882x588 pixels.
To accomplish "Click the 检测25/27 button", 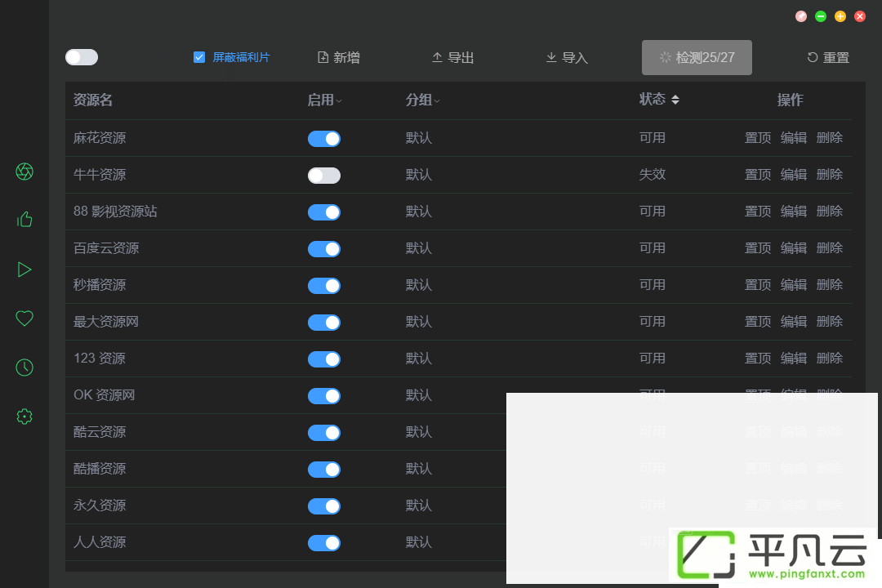I will pyautogui.click(x=697, y=57).
